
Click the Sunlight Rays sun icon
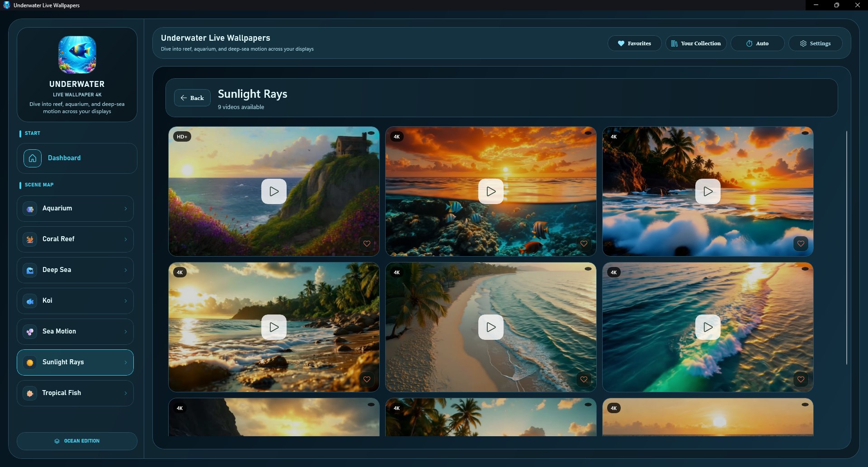(30, 362)
